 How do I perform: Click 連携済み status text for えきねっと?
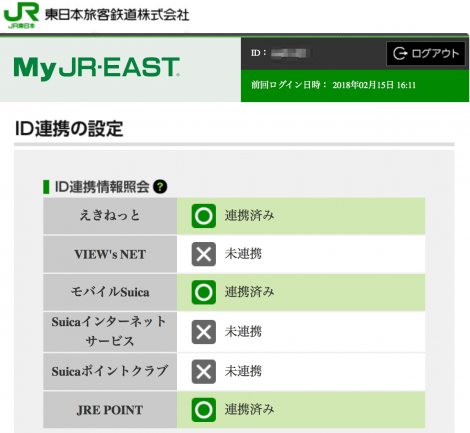[249, 216]
